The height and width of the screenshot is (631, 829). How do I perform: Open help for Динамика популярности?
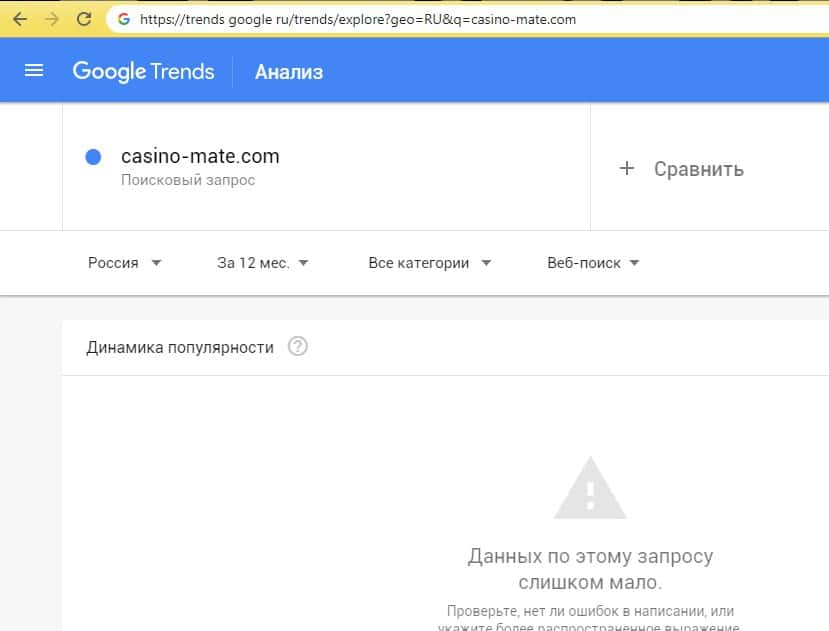click(x=297, y=347)
